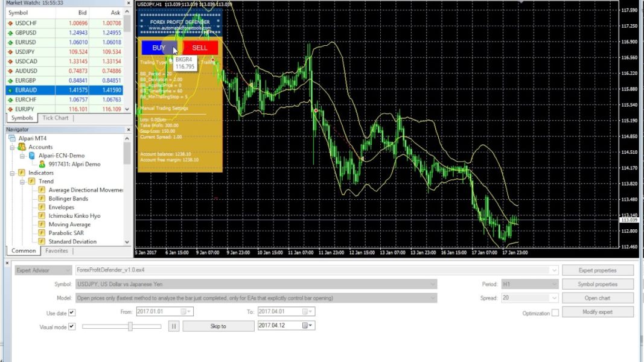Select account 9917431: Alpri Demo

click(x=74, y=164)
